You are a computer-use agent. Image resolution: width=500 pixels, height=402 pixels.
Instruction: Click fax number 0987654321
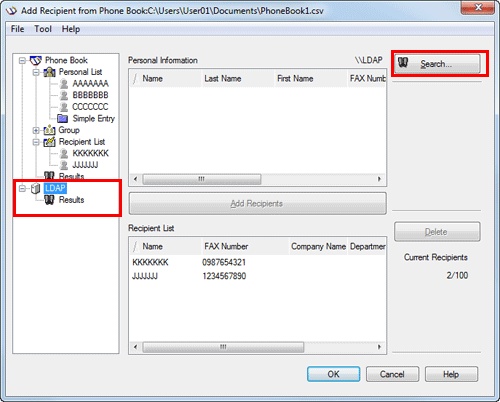pos(224,262)
